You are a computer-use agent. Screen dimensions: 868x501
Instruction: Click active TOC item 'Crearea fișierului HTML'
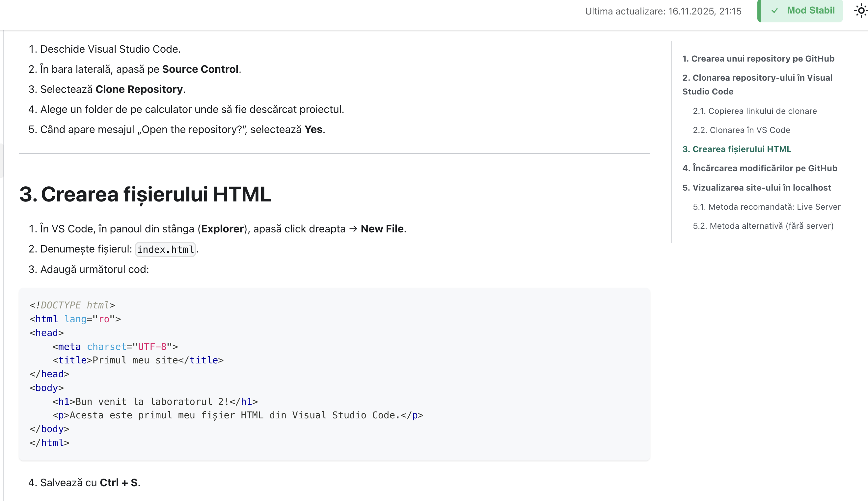coord(736,149)
